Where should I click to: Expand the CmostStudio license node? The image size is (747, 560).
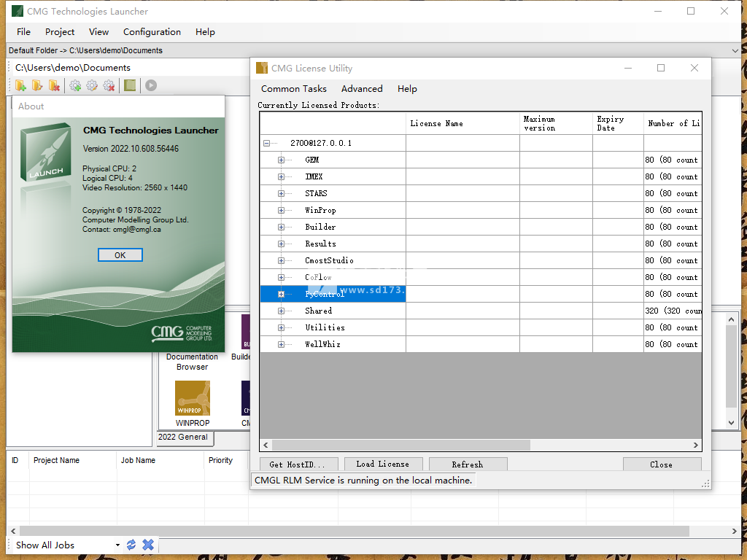click(281, 260)
